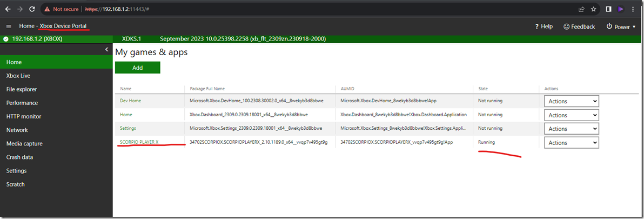Image resolution: width=644 pixels, height=219 pixels.
Task: Open File explorer in the sidebar
Action: pyautogui.click(x=22, y=89)
